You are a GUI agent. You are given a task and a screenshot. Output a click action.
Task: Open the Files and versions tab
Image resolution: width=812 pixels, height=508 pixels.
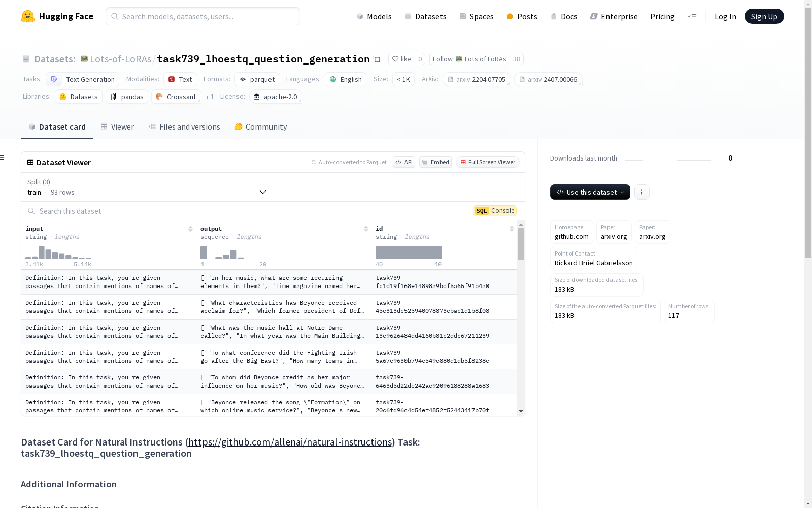(184, 127)
